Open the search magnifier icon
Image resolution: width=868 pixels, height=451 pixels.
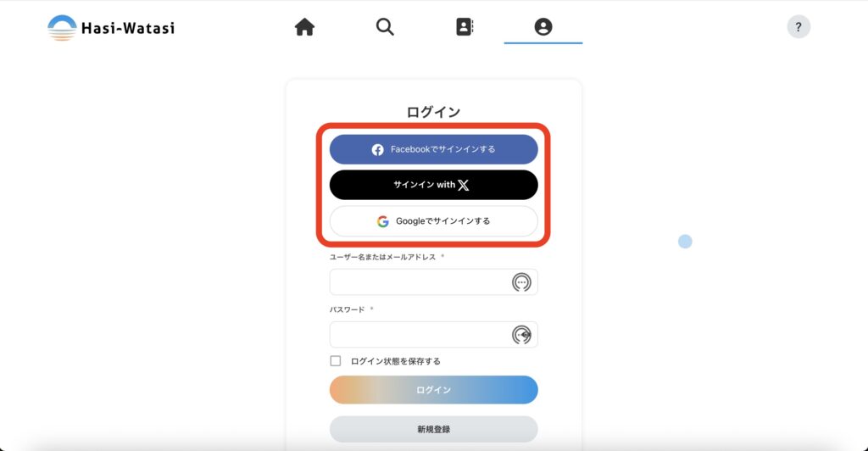pos(385,26)
